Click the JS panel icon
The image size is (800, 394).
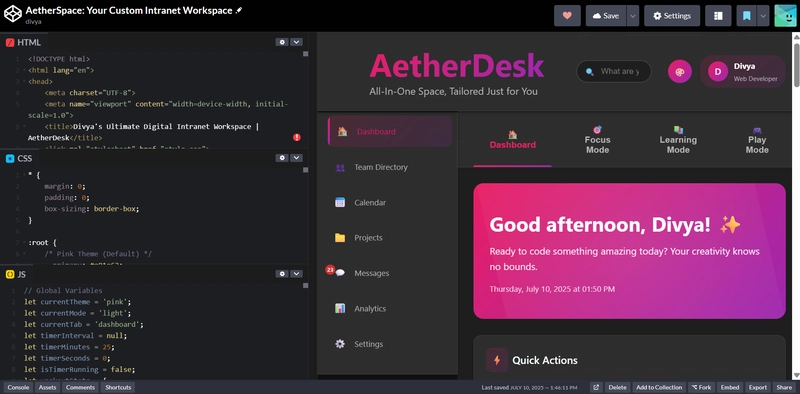coord(10,274)
